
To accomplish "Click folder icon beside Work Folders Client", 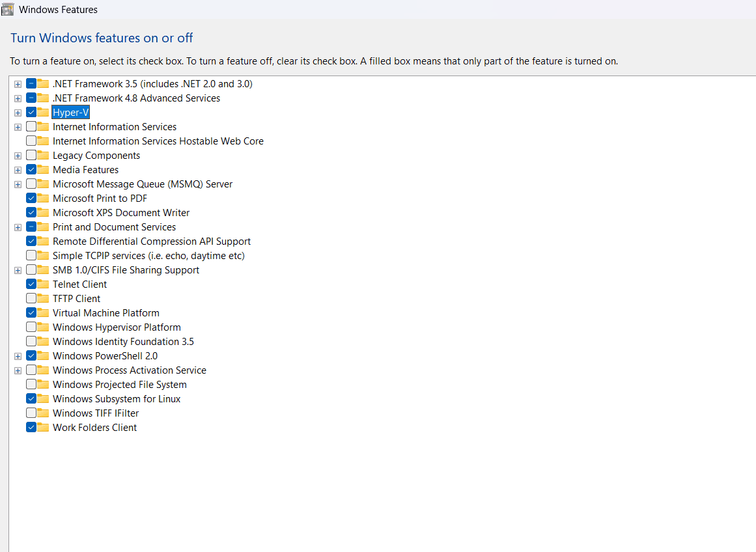I will (44, 427).
